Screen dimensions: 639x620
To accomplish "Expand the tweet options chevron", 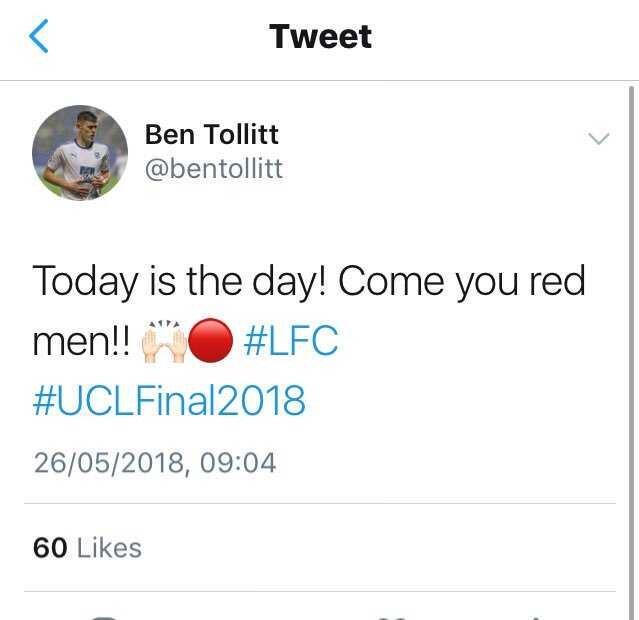I will click(x=598, y=139).
